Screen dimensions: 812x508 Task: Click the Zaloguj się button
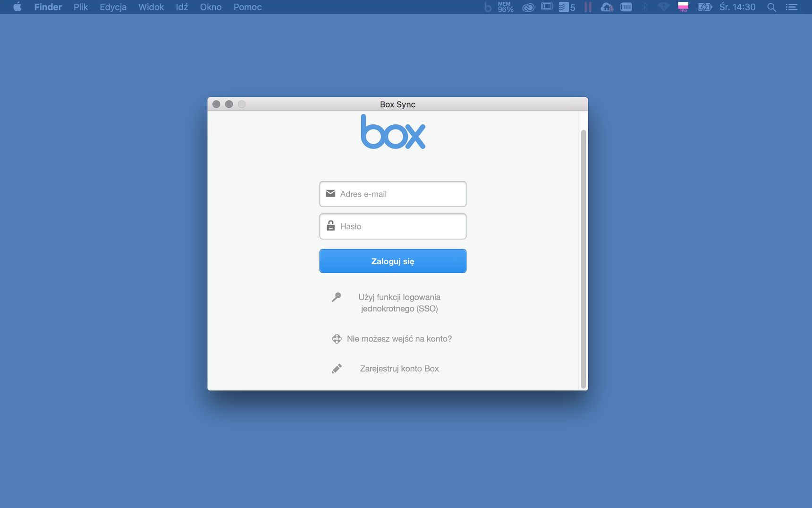point(393,261)
